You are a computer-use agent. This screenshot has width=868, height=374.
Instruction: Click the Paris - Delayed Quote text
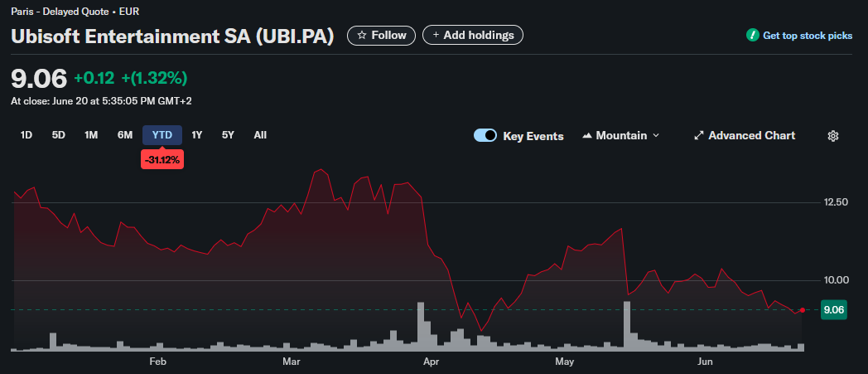tap(60, 11)
